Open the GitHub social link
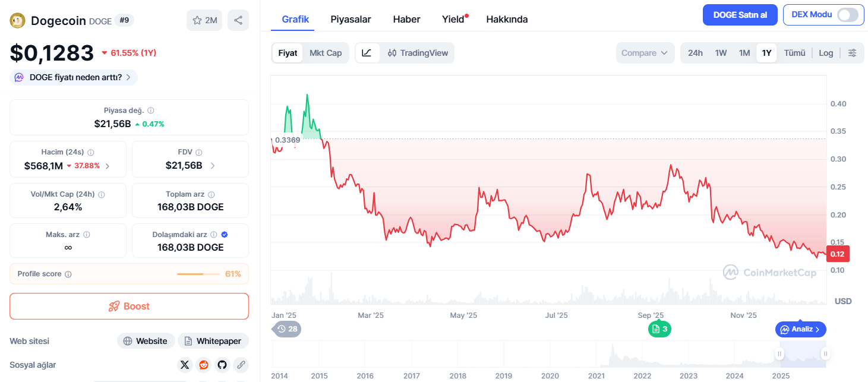 pyautogui.click(x=222, y=365)
